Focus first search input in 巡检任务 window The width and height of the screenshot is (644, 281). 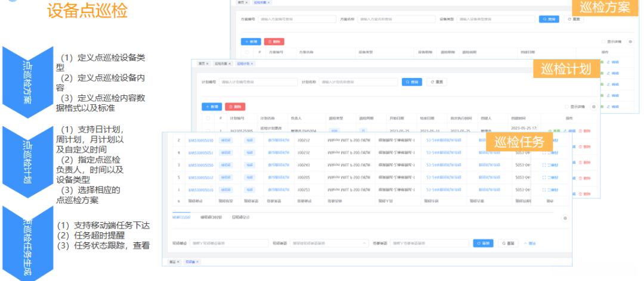pos(228,243)
